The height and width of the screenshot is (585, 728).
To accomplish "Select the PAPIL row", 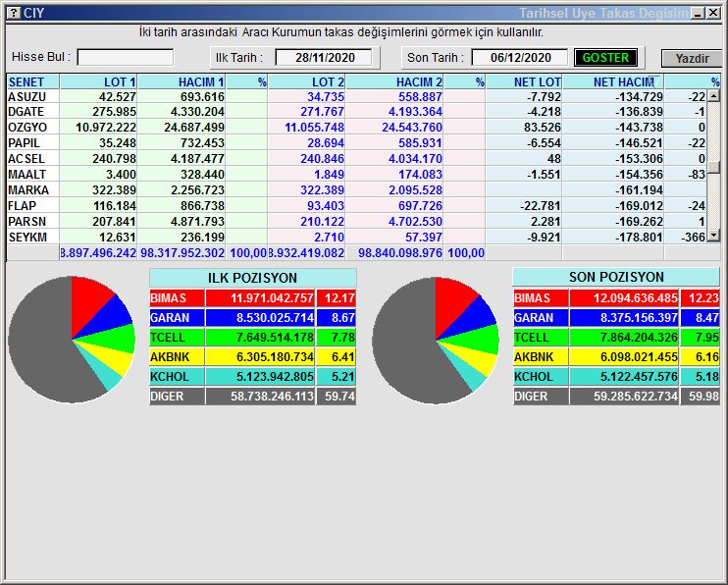I will (356, 143).
